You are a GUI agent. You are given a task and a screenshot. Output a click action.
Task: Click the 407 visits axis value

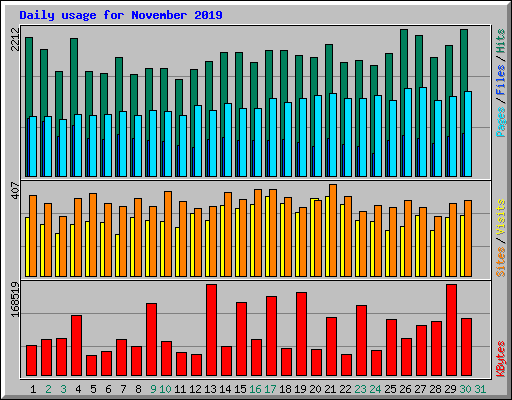tap(16, 191)
